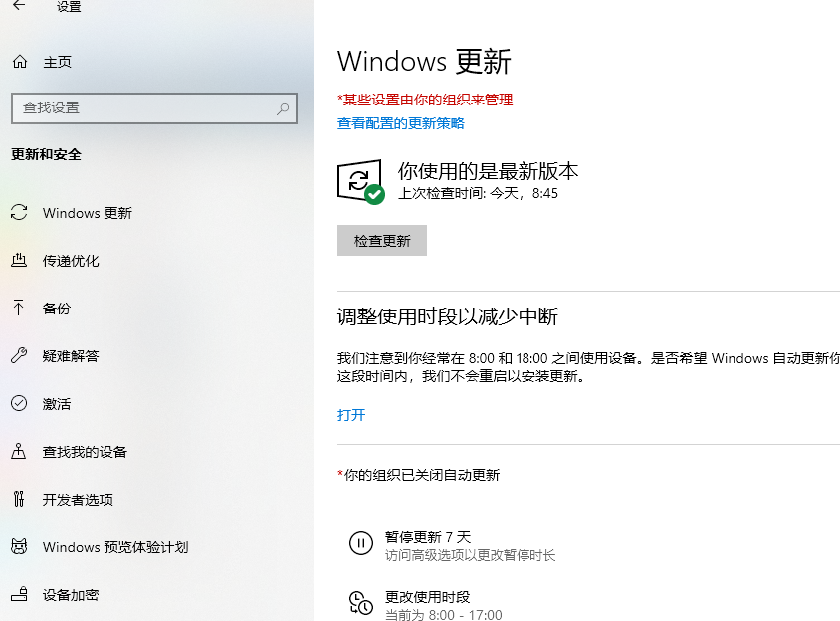Click the 上次检查时间: 今天, 8:45 text
This screenshot has height=621, width=840.
478,193
